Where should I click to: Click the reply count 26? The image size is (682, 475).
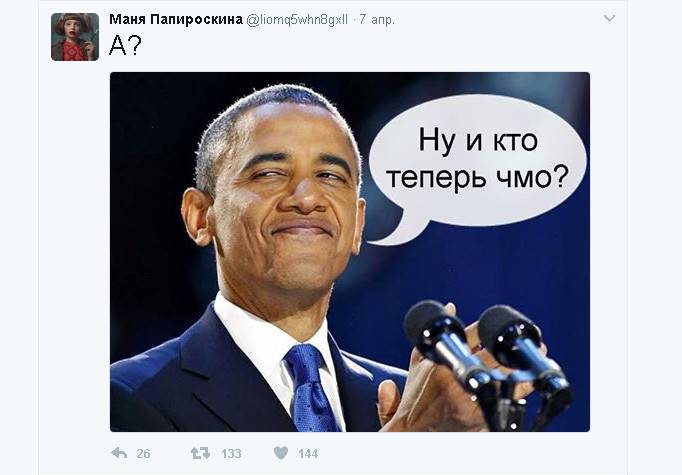point(143,454)
